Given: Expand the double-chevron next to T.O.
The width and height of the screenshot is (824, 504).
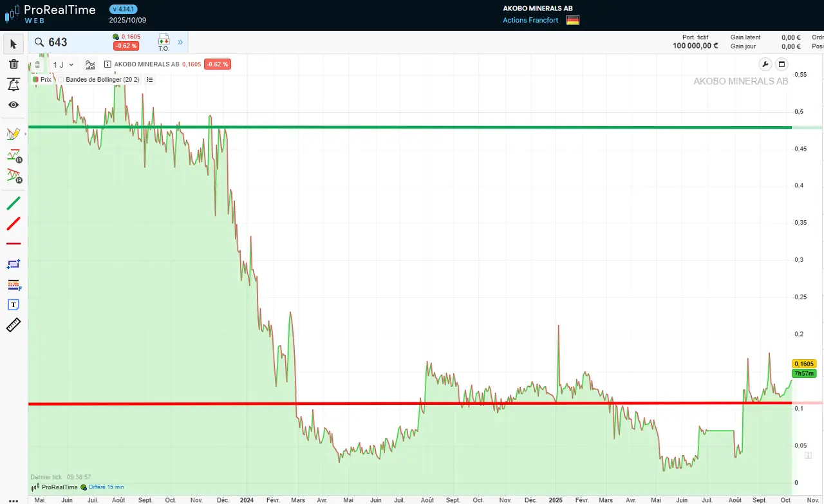Looking at the screenshot, I should [x=180, y=42].
